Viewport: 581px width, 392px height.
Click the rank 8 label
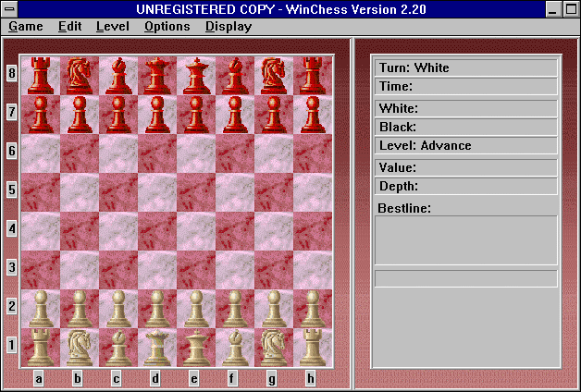12,73
